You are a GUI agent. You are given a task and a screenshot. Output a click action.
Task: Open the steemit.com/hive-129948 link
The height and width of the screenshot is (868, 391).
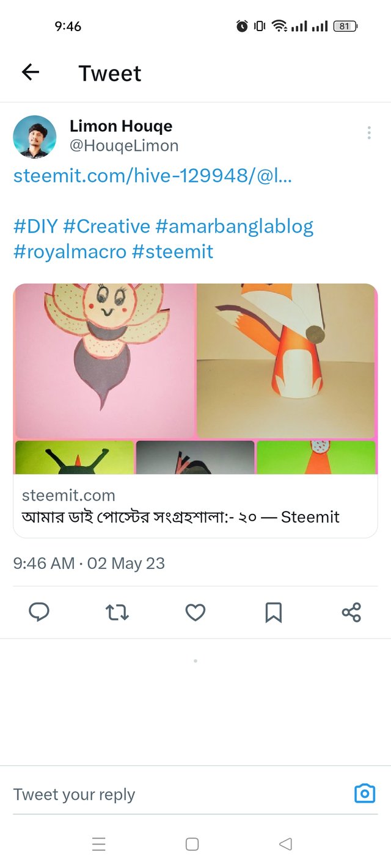pyautogui.click(x=153, y=176)
